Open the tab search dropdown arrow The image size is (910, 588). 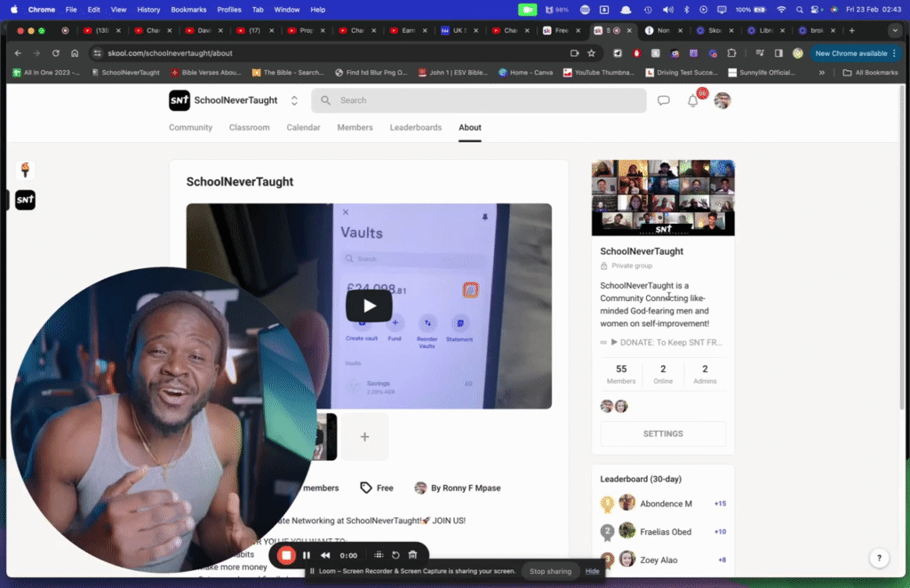895,30
